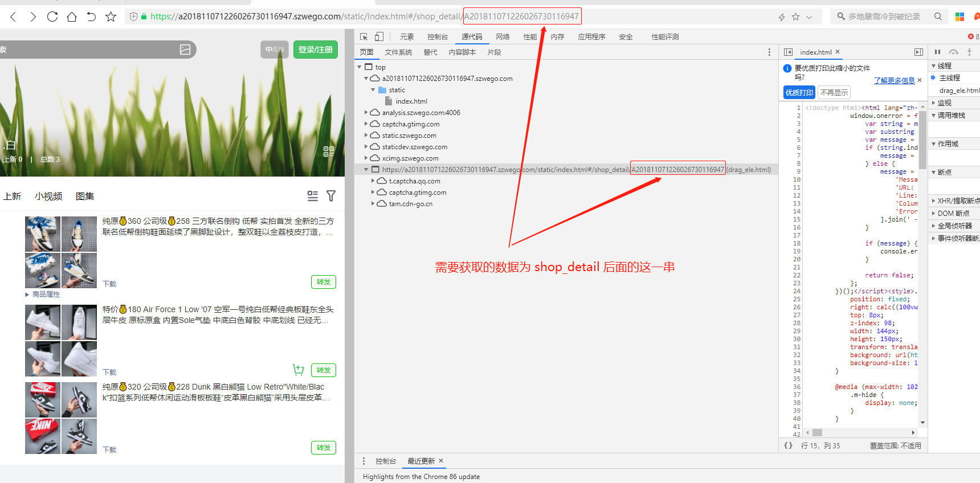Open the 元素 DevTools tab
The image size is (980, 483).
407,36
